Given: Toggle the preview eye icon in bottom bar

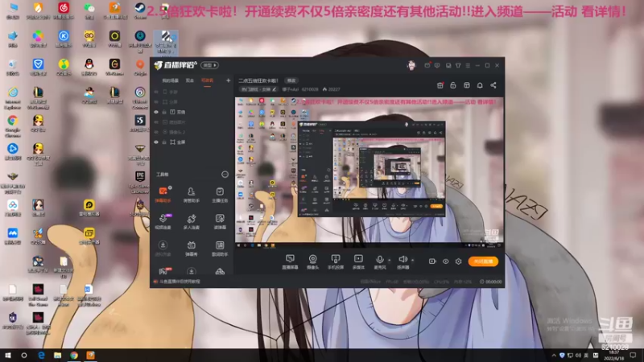Looking at the screenshot, I should [x=446, y=261].
